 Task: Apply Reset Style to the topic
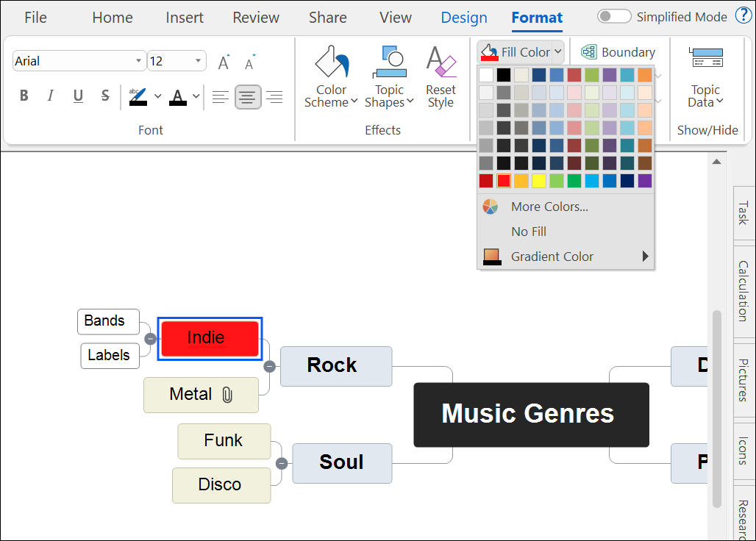pos(441,76)
